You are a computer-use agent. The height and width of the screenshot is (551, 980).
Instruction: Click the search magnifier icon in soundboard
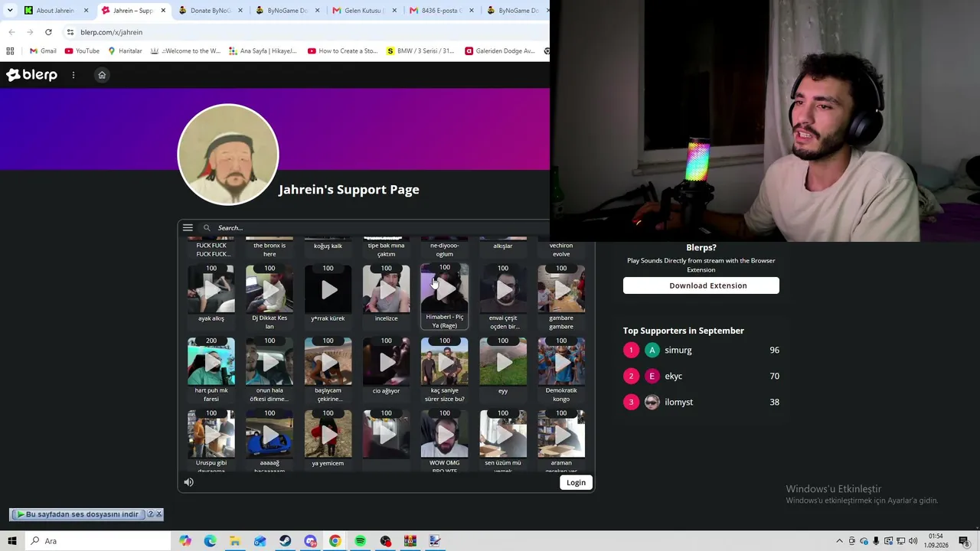pyautogui.click(x=207, y=228)
